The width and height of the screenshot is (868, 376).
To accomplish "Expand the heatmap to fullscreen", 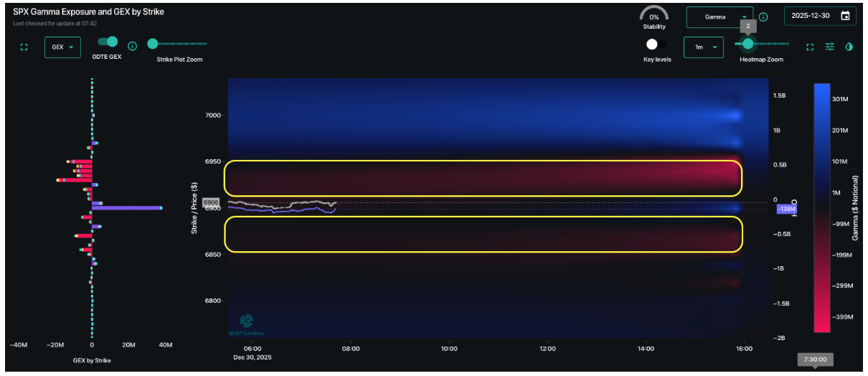I will tap(810, 47).
